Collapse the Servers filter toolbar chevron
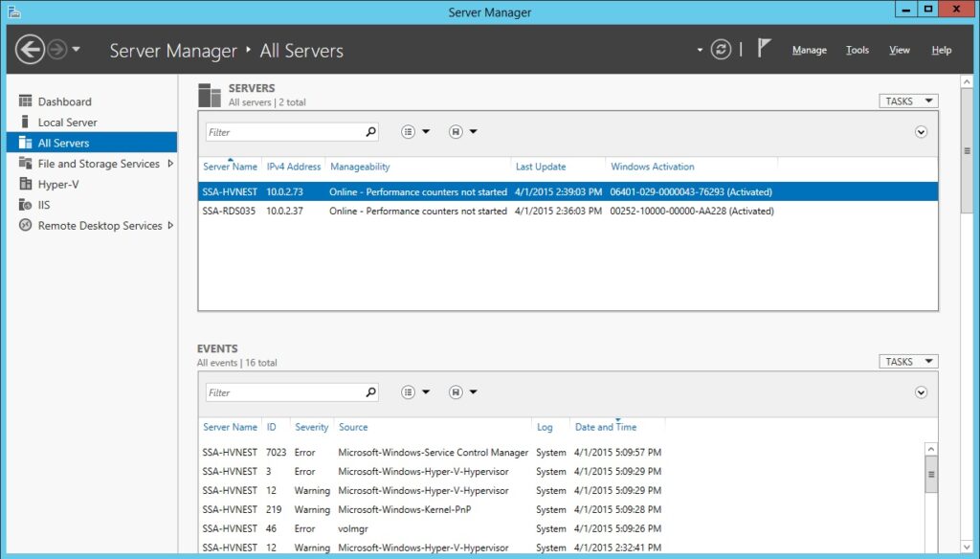Image resolution: width=980 pixels, height=559 pixels. 921,131
